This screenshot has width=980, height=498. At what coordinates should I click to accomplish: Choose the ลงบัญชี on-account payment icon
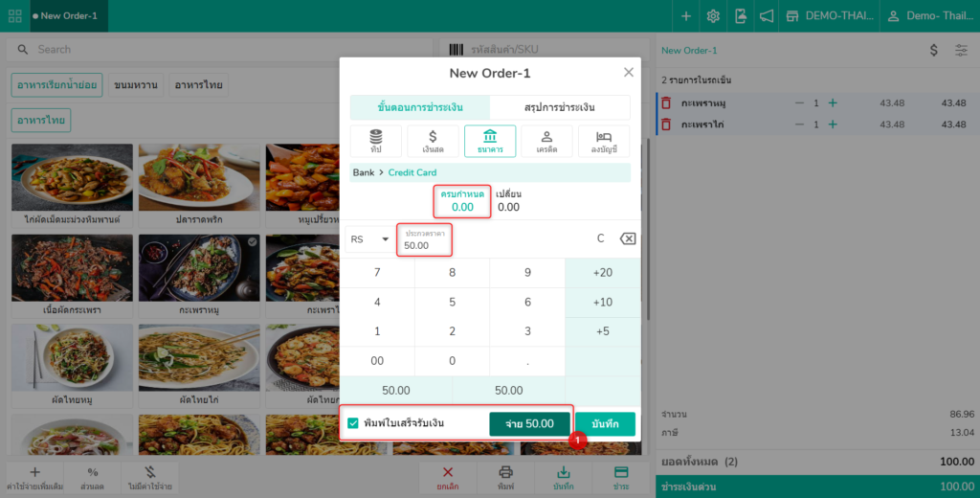tap(604, 142)
